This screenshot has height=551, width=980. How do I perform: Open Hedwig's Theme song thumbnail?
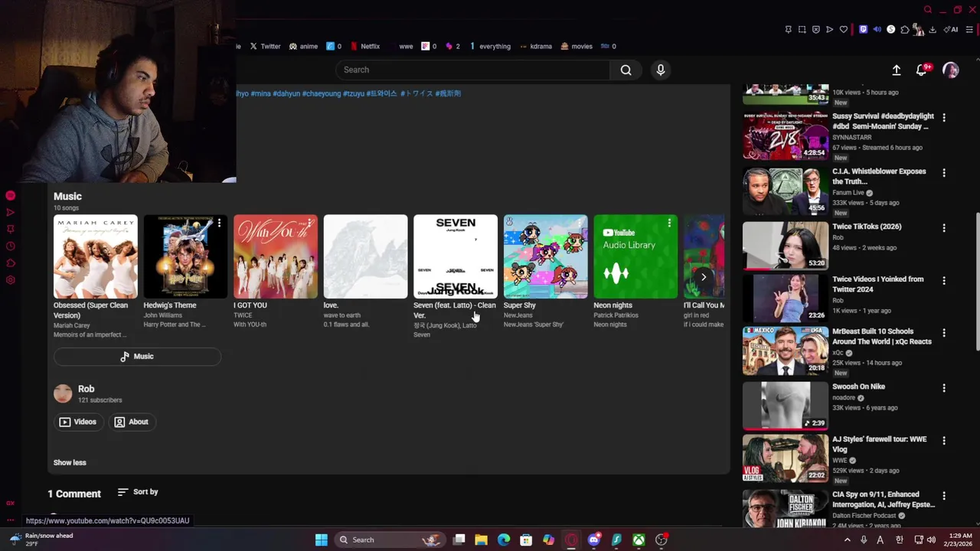pos(185,256)
